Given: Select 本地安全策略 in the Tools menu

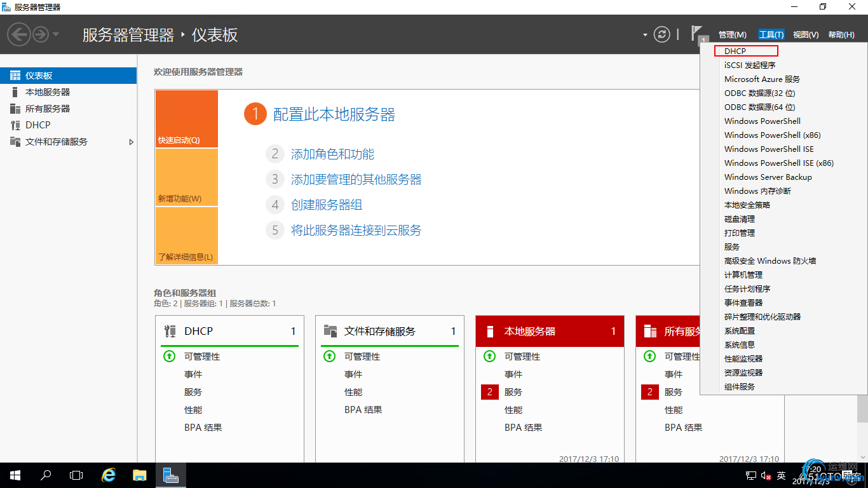Looking at the screenshot, I should point(747,205).
